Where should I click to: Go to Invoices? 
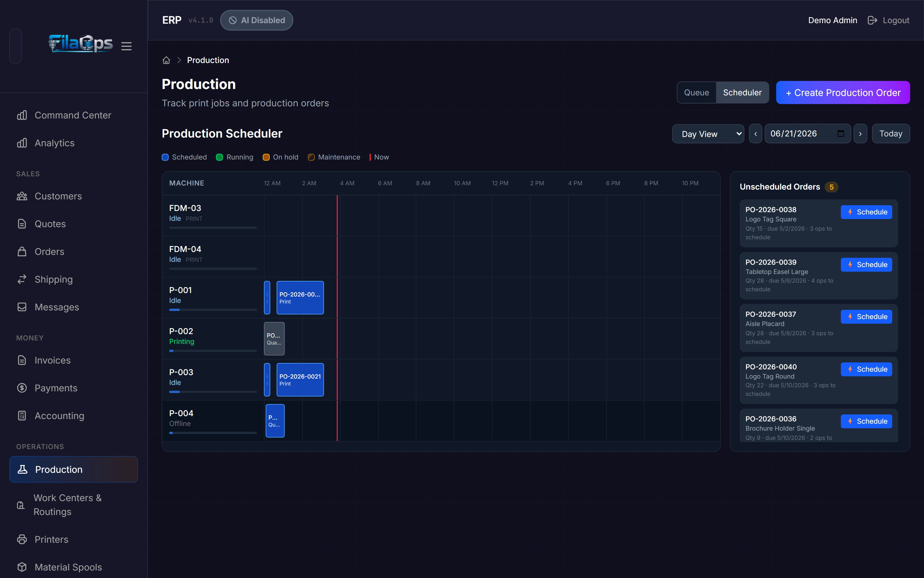coord(74,360)
